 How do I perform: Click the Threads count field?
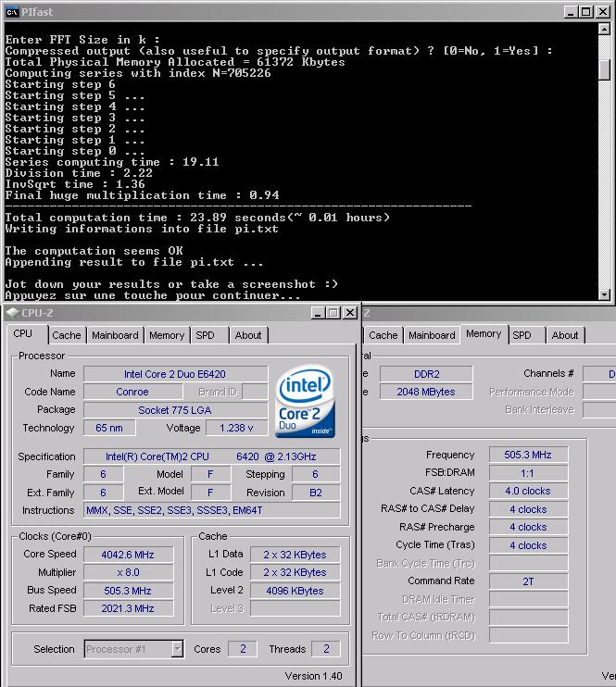click(326, 649)
